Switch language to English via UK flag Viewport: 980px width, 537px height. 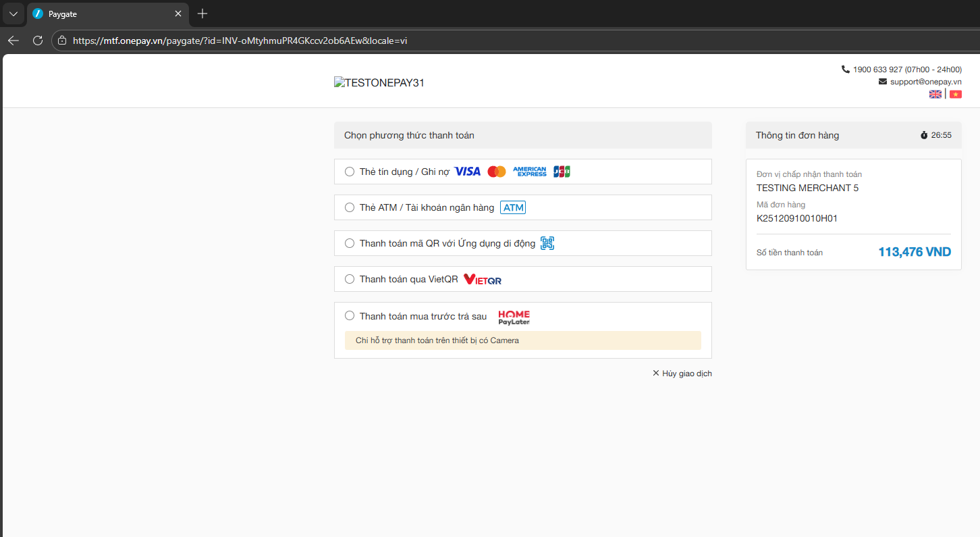point(935,95)
